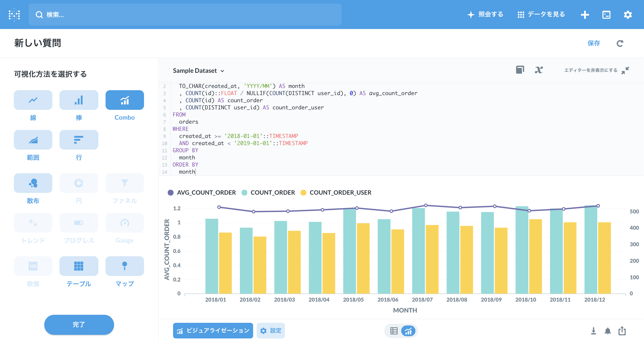The height and width of the screenshot is (342, 644).
Task: Select the Map (マップ) visualization icon
Action: tap(125, 266)
